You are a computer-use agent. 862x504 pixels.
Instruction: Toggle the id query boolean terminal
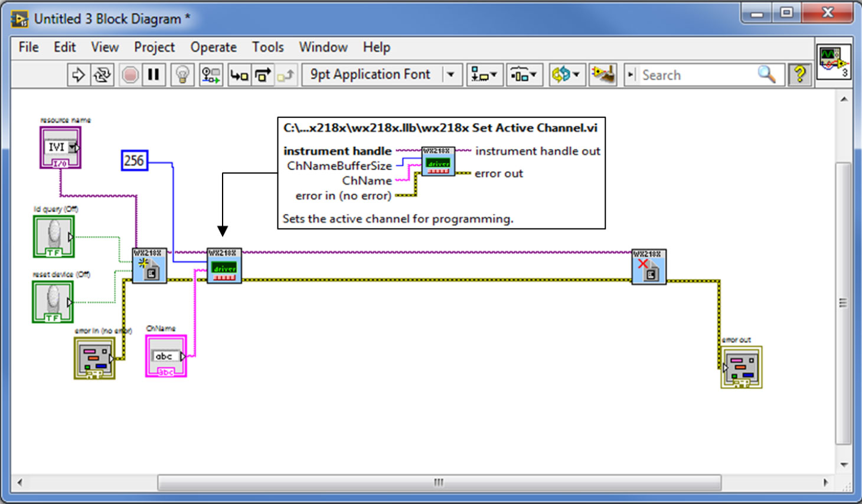tap(54, 237)
